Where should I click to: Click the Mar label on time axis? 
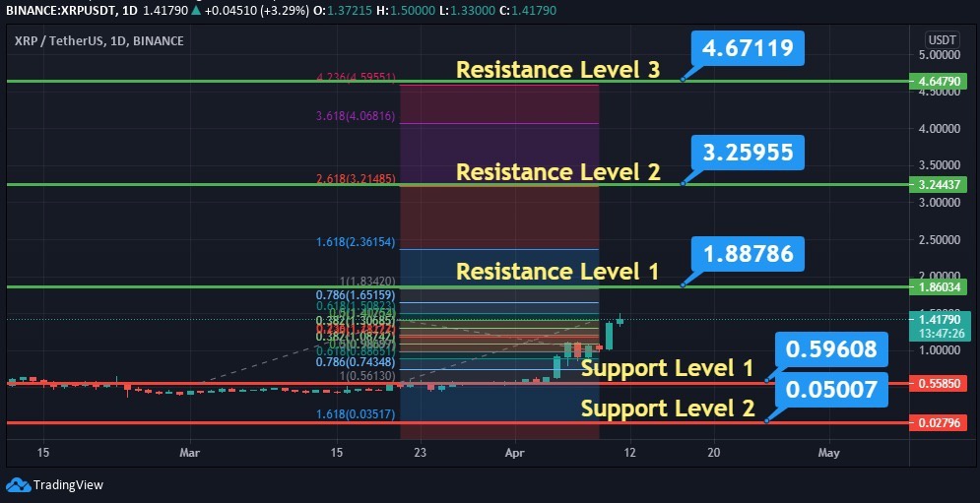pos(189,453)
